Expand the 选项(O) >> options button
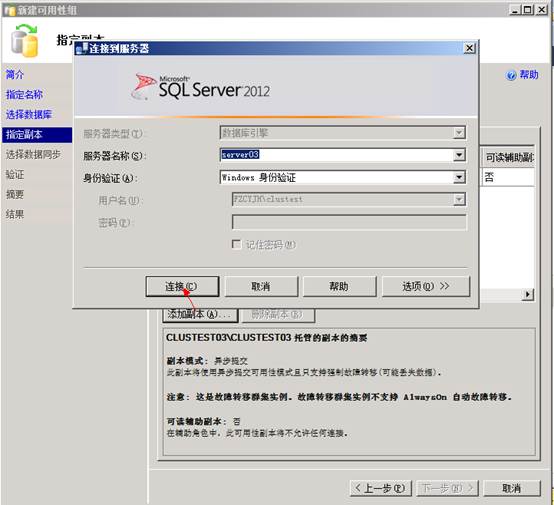Image resolution: width=554 pixels, height=505 pixels. (x=426, y=286)
